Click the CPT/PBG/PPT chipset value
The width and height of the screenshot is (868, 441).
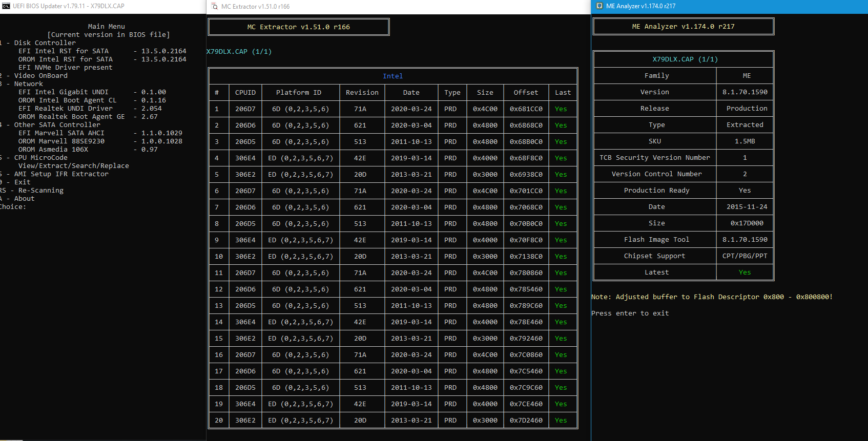pos(745,256)
